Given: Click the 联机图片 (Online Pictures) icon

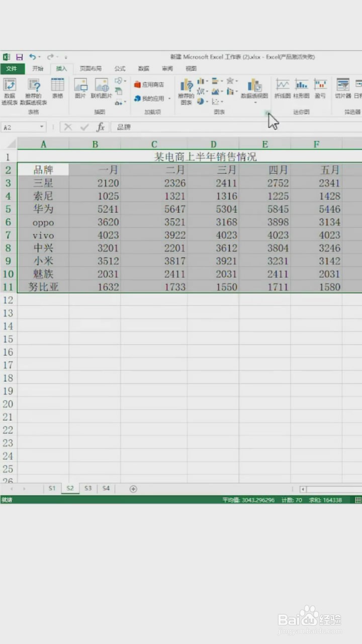Looking at the screenshot, I should pyautogui.click(x=102, y=88).
